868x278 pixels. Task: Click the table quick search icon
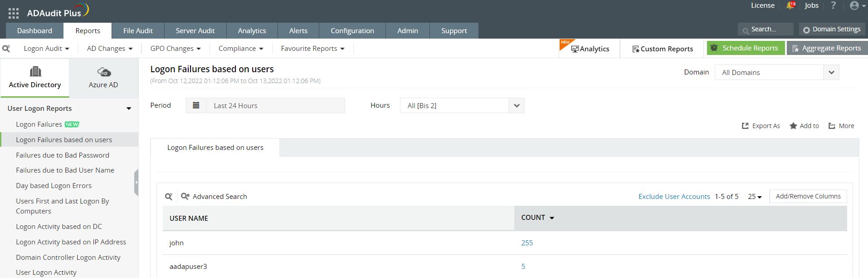point(169,196)
